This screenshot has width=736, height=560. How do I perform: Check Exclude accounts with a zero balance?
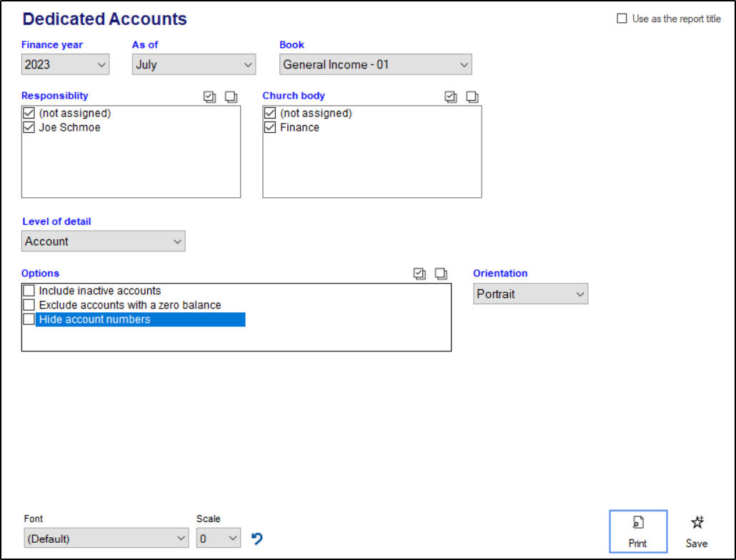(x=29, y=305)
